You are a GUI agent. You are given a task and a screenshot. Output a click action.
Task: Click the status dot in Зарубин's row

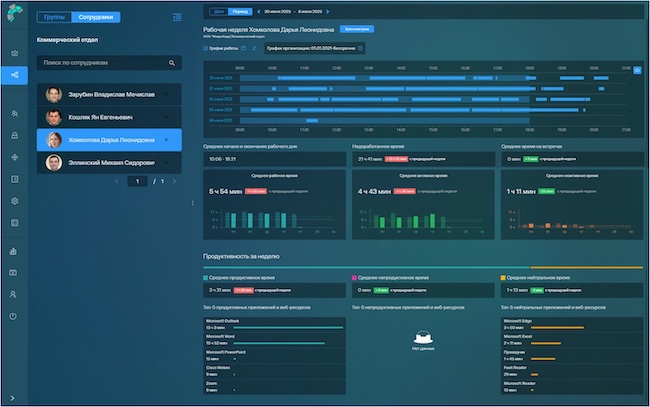(166, 94)
